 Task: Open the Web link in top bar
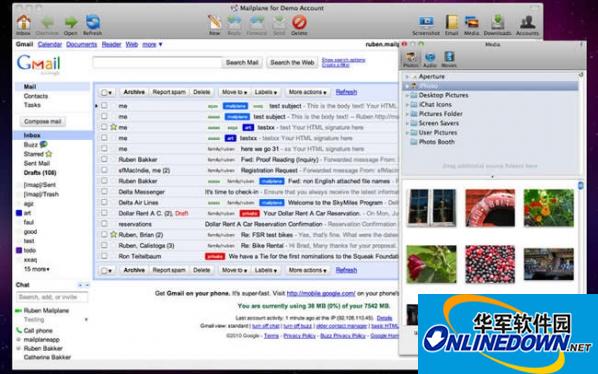pyautogui.click(x=132, y=44)
